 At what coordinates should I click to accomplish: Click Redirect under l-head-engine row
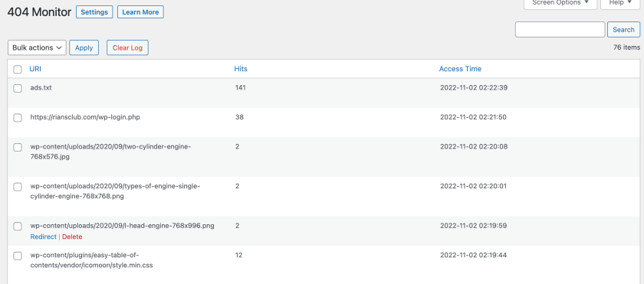click(43, 237)
